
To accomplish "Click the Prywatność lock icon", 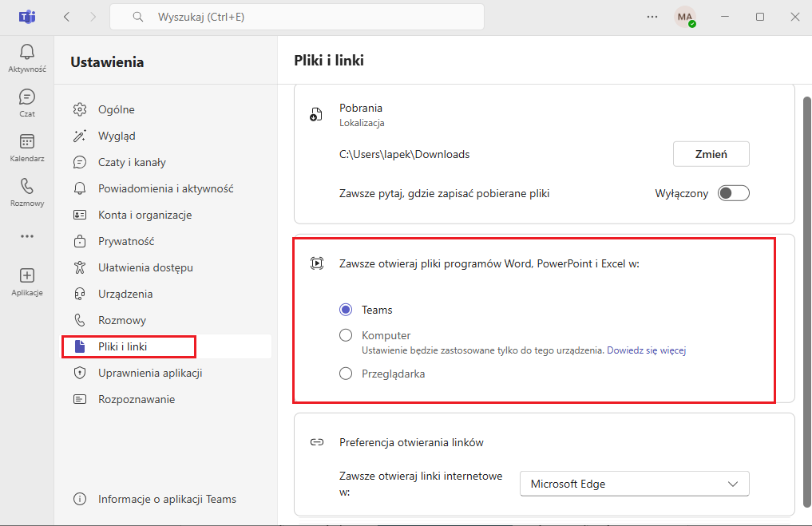I will click(80, 241).
